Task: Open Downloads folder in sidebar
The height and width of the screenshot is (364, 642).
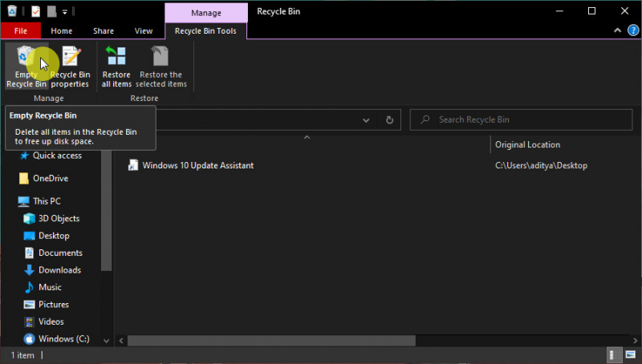Action: (x=59, y=270)
